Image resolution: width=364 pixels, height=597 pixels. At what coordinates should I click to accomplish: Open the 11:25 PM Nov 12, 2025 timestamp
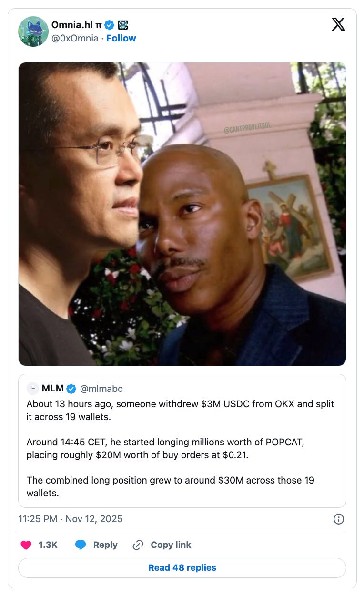coord(71,519)
